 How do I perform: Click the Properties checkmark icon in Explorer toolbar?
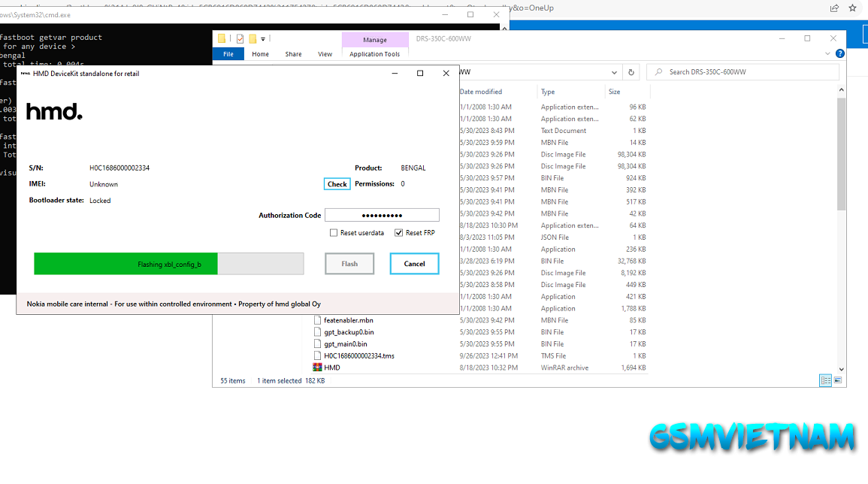[x=240, y=39]
